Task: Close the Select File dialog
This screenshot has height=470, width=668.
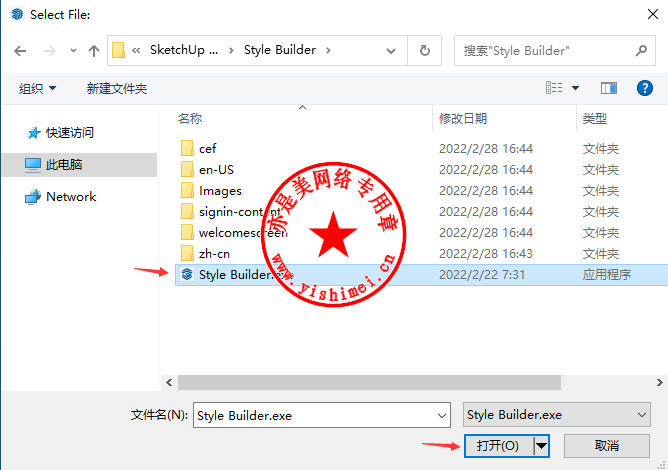Action: coord(653,14)
